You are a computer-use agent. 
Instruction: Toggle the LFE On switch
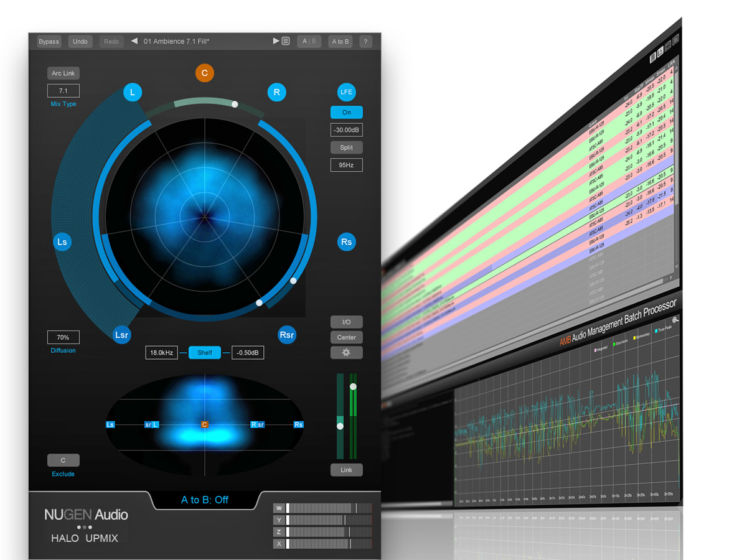point(346,113)
